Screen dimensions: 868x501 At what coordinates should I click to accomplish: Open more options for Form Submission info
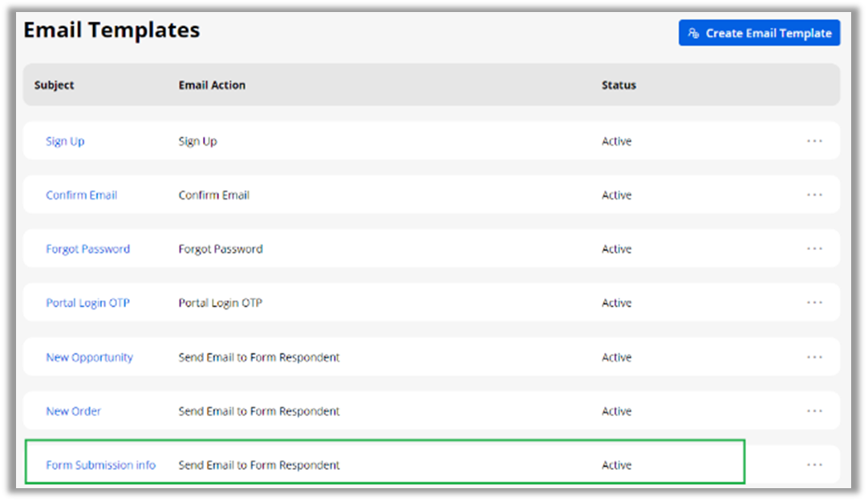(814, 465)
